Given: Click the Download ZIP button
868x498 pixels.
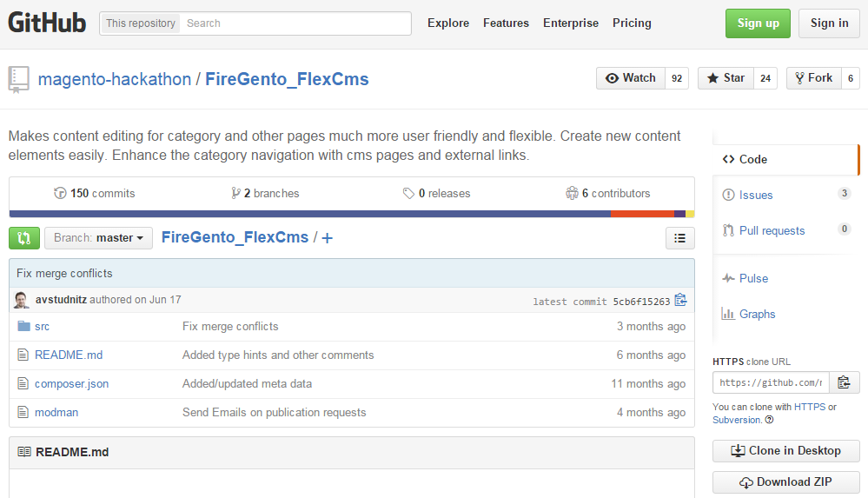Looking at the screenshot, I should [x=786, y=482].
